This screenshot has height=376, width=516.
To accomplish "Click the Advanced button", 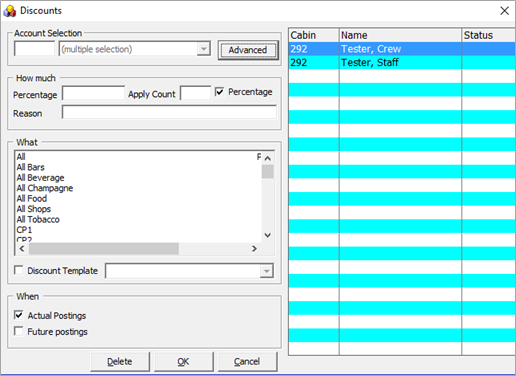I will [x=248, y=50].
